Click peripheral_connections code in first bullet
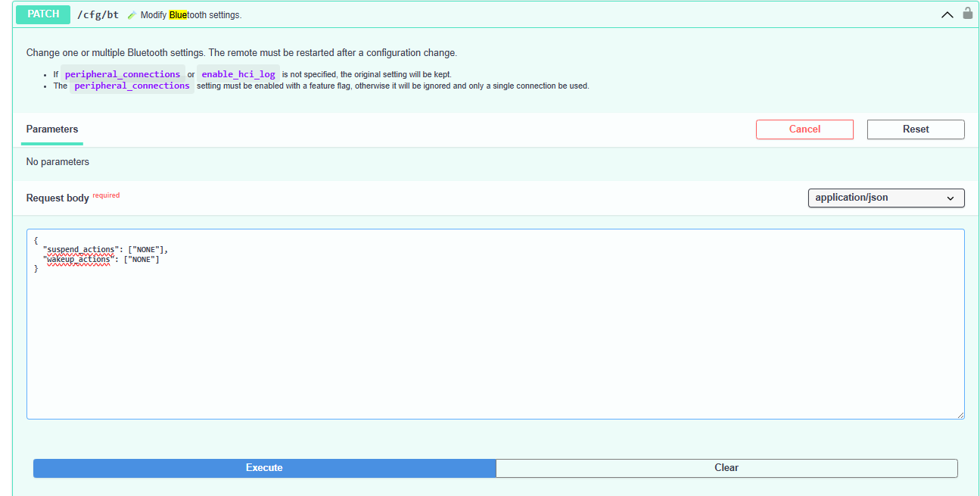This screenshot has height=496, width=980. [123, 74]
